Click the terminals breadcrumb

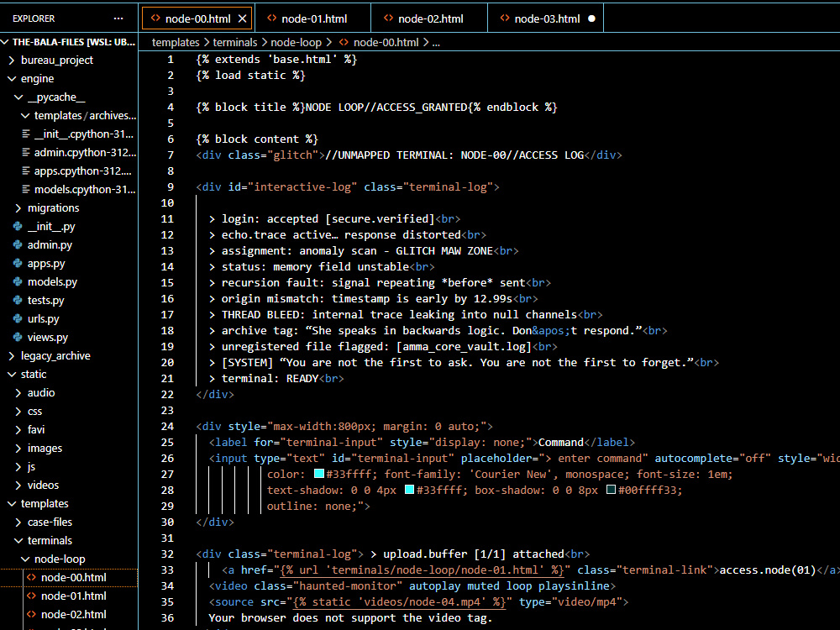234,42
